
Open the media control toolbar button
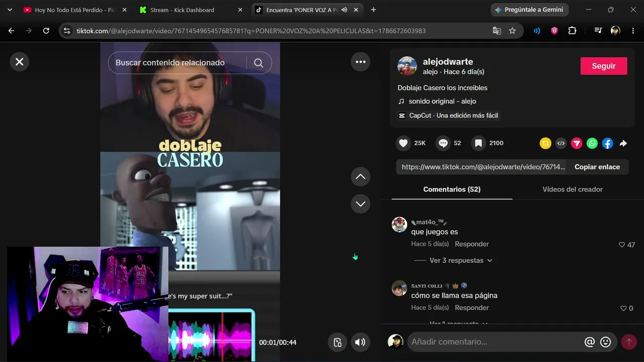(598, 31)
